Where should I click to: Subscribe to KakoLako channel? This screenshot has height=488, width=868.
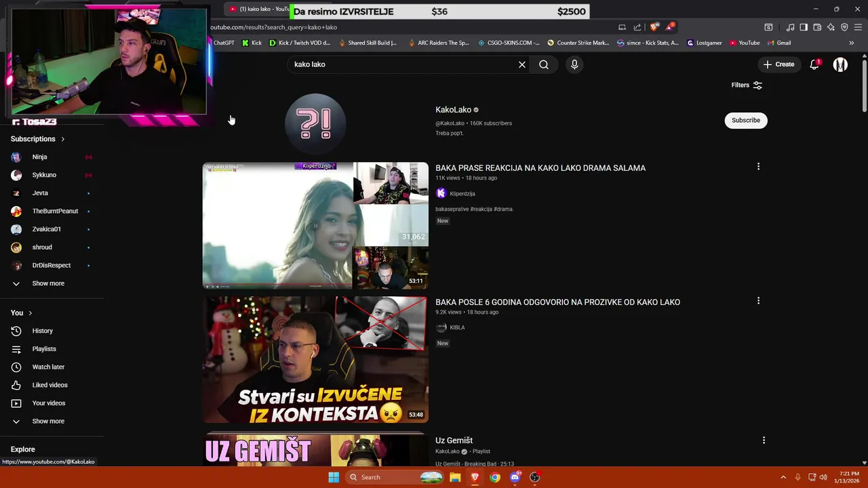click(x=746, y=120)
